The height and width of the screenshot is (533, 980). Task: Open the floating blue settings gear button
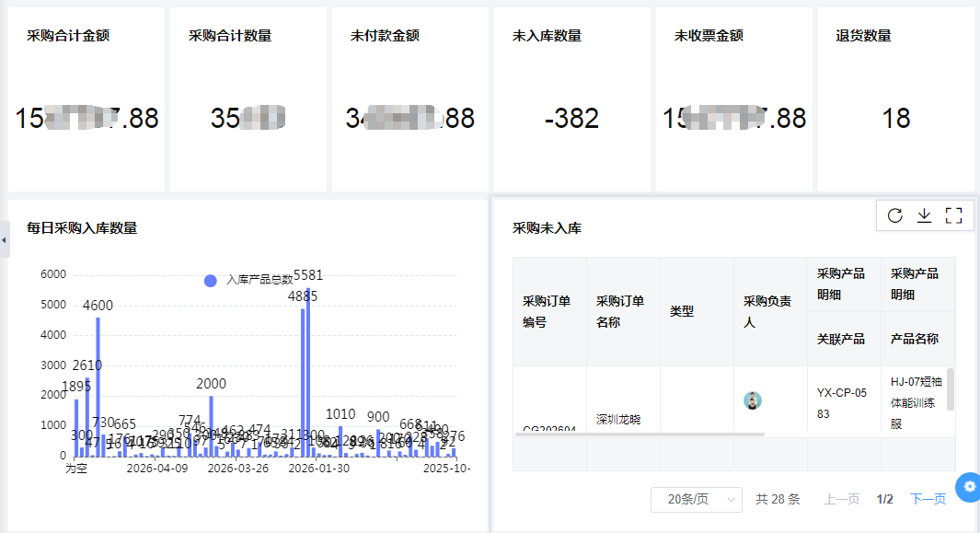(967, 487)
